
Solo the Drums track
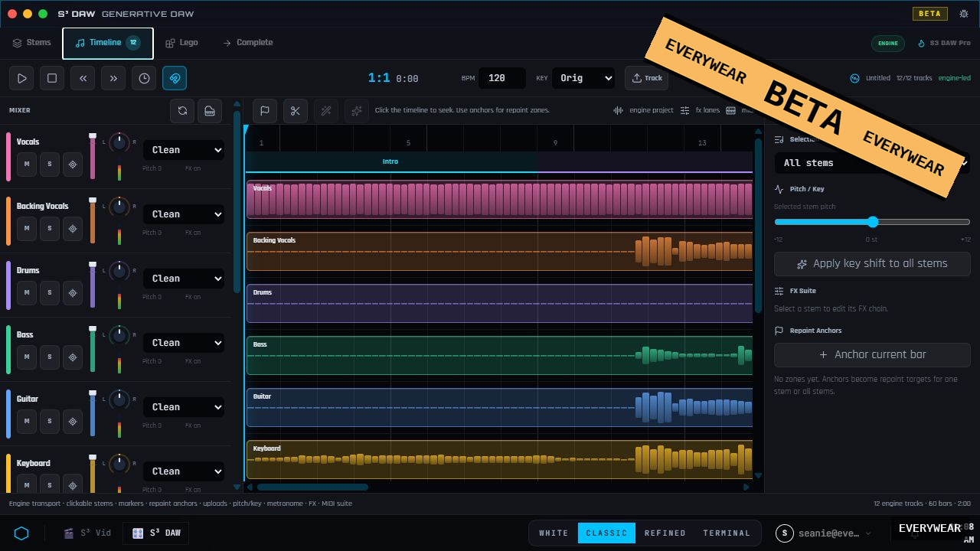click(x=50, y=292)
